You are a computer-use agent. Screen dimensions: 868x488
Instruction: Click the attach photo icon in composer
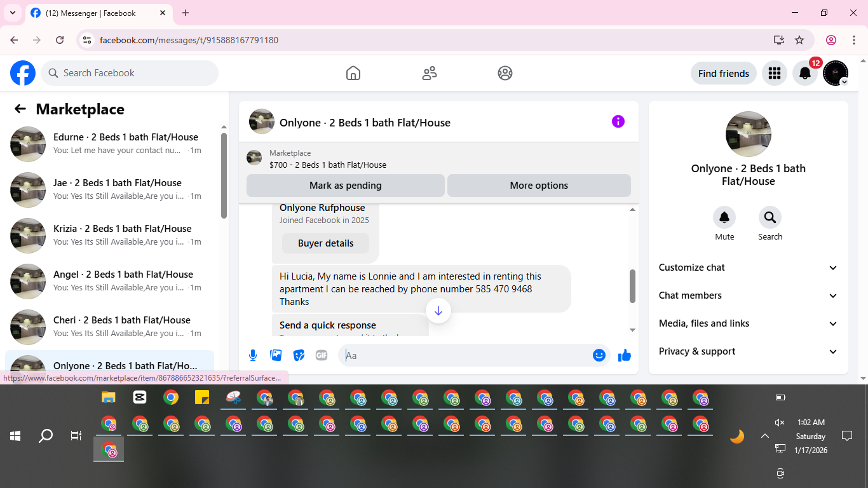click(276, 355)
